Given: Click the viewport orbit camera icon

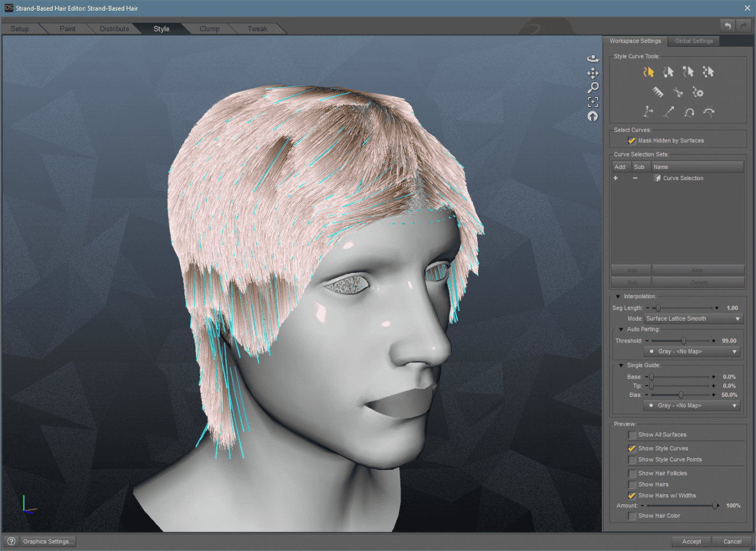Looking at the screenshot, I should coord(593,58).
